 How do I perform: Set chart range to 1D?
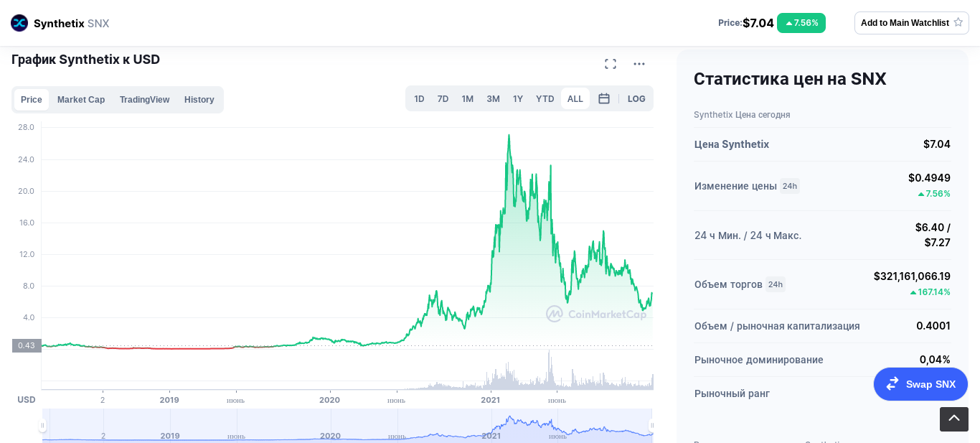click(x=420, y=99)
